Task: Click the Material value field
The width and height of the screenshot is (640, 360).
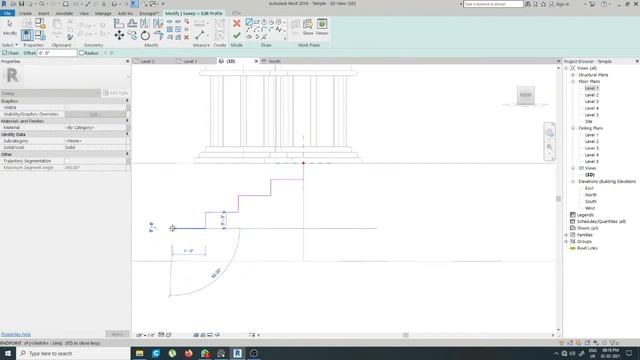Action: (x=95, y=127)
